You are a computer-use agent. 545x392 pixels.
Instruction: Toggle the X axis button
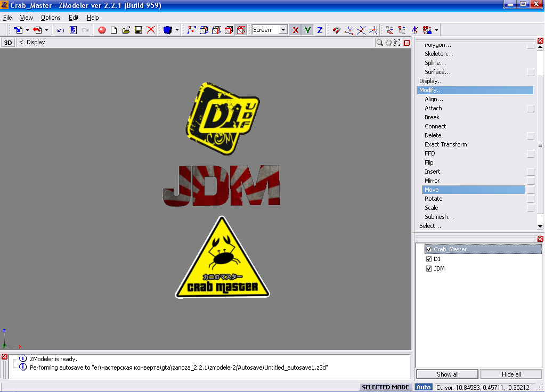coord(296,30)
